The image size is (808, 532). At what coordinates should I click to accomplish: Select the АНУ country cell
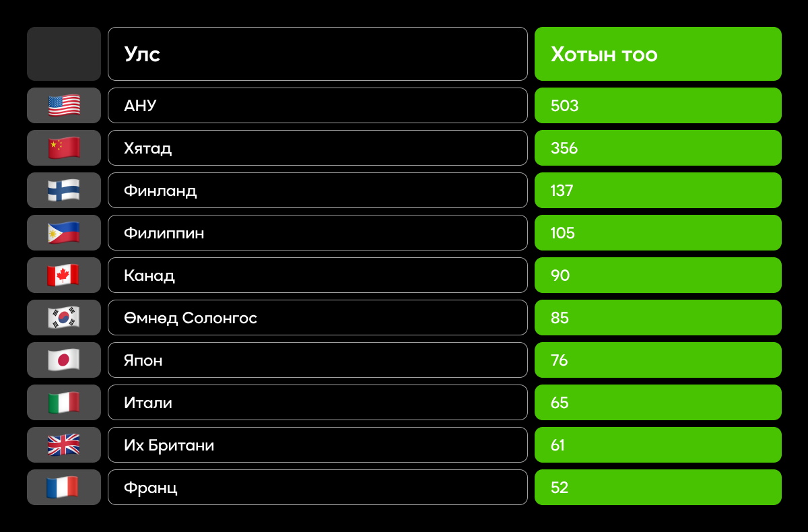317,105
